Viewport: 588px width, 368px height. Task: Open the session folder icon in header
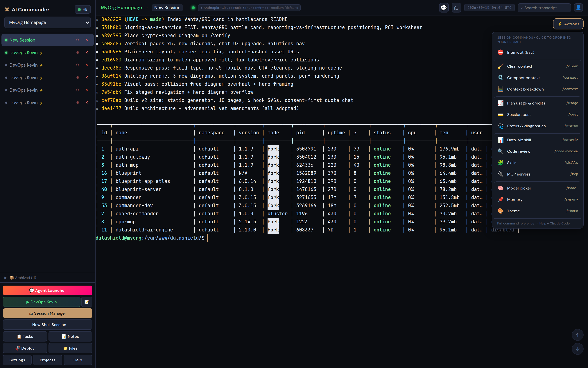456,8
